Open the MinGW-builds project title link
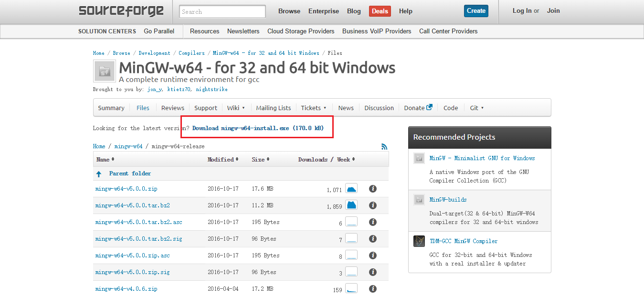The width and height of the screenshot is (644, 296). click(448, 200)
